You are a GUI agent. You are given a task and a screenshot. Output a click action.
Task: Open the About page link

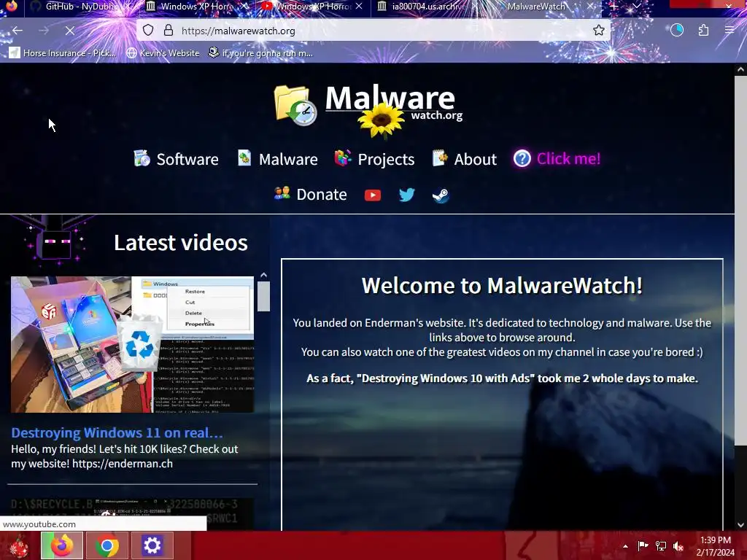point(465,158)
